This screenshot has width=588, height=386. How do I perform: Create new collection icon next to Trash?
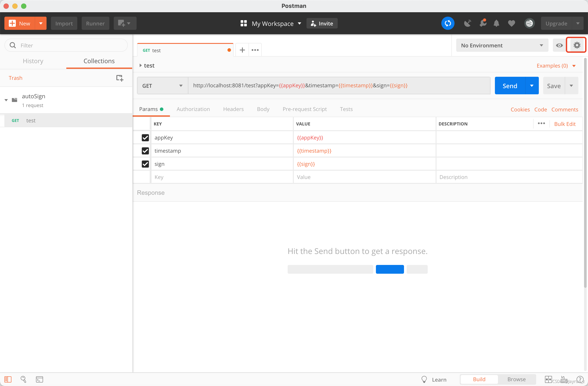pos(120,78)
